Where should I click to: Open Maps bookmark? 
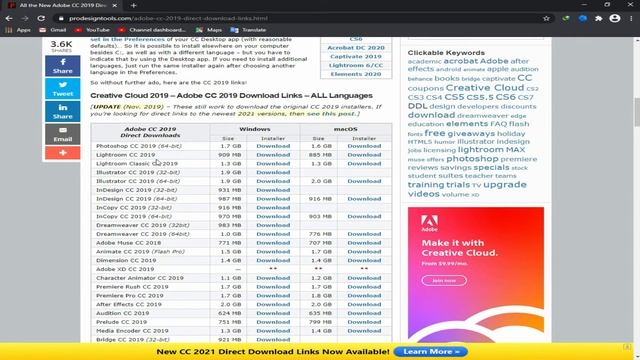tap(209, 30)
